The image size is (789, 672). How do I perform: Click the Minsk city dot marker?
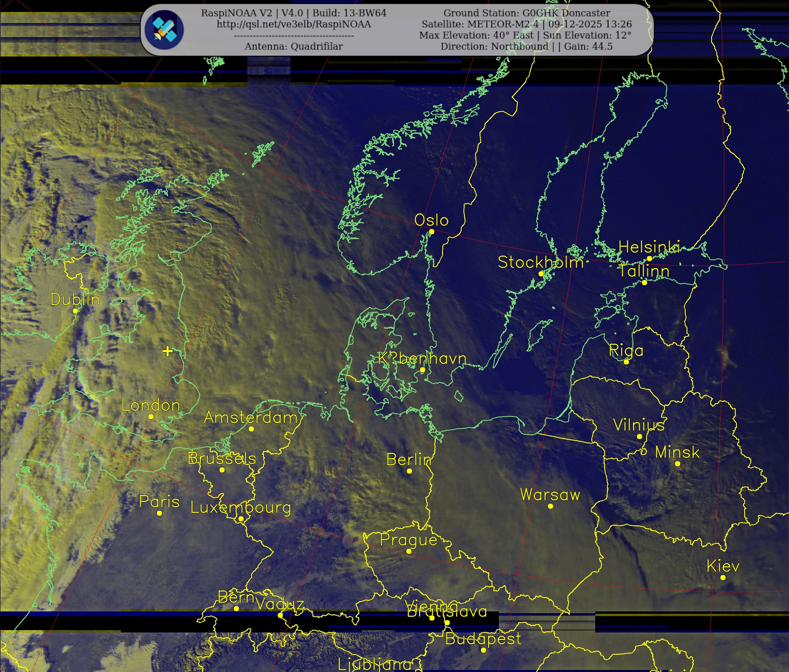tap(677, 464)
